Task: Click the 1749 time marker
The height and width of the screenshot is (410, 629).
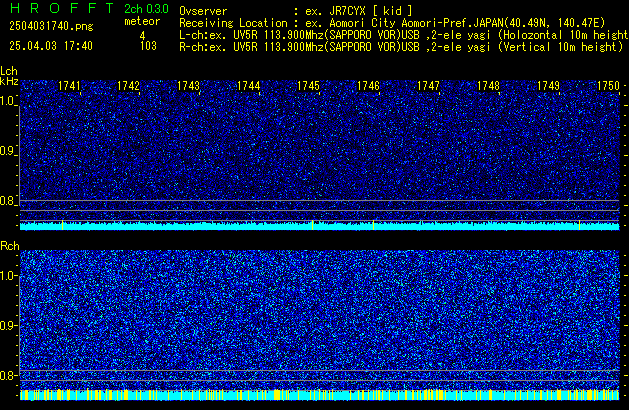Action: click(x=548, y=86)
